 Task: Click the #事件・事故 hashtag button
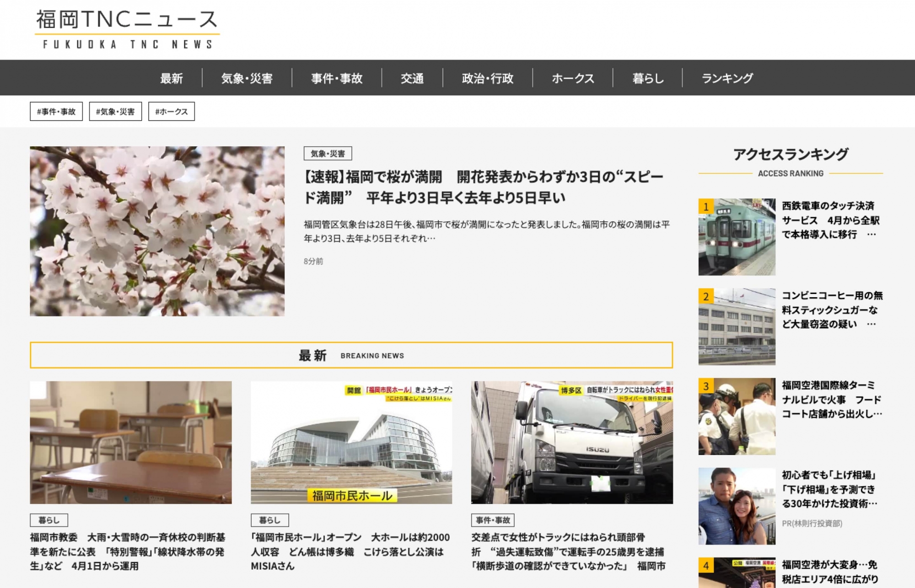pos(56,111)
